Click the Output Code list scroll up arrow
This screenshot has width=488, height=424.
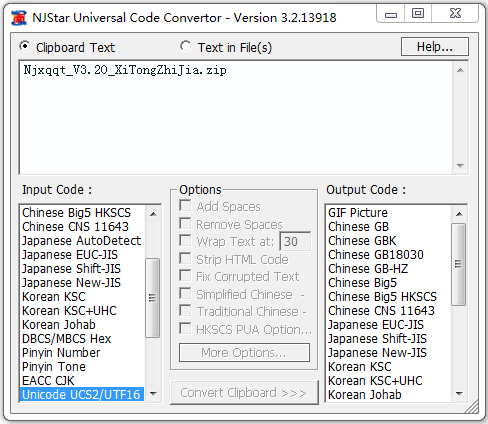pyautogui.click(x=459, y=214)
